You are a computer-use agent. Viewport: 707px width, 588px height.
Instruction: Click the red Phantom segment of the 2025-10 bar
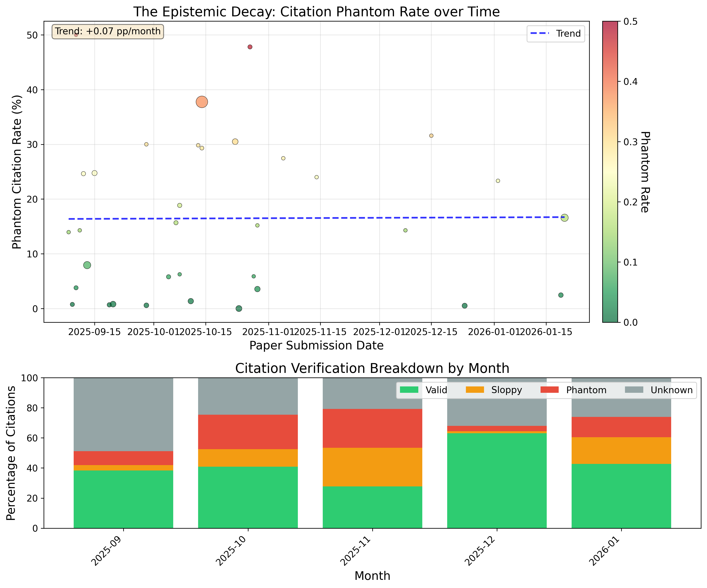[x=248, y=432]
